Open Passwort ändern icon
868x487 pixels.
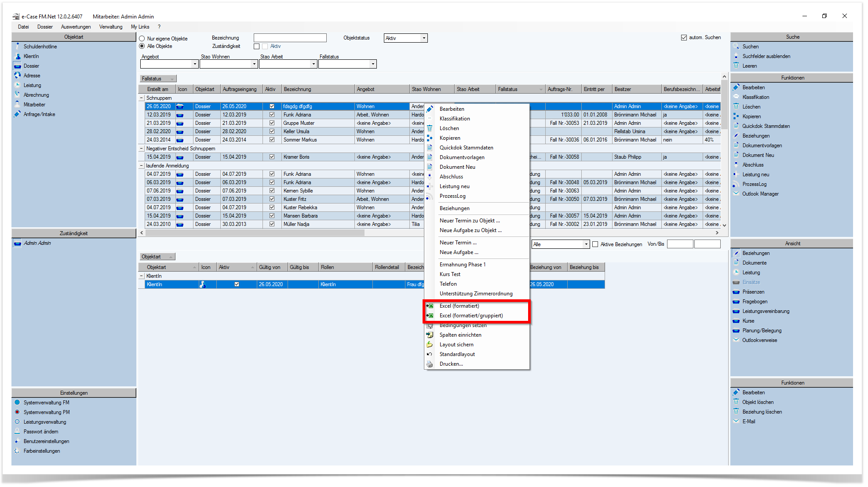[x=17, y=431]
